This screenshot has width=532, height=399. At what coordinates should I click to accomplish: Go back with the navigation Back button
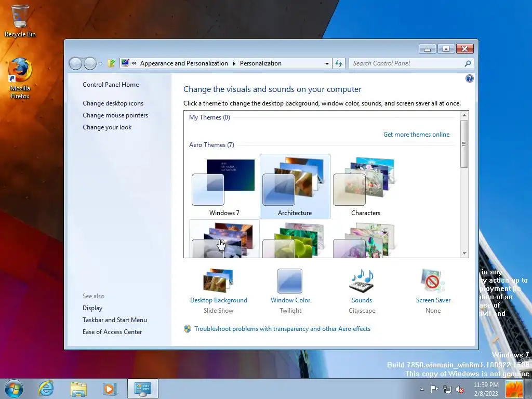75,63
